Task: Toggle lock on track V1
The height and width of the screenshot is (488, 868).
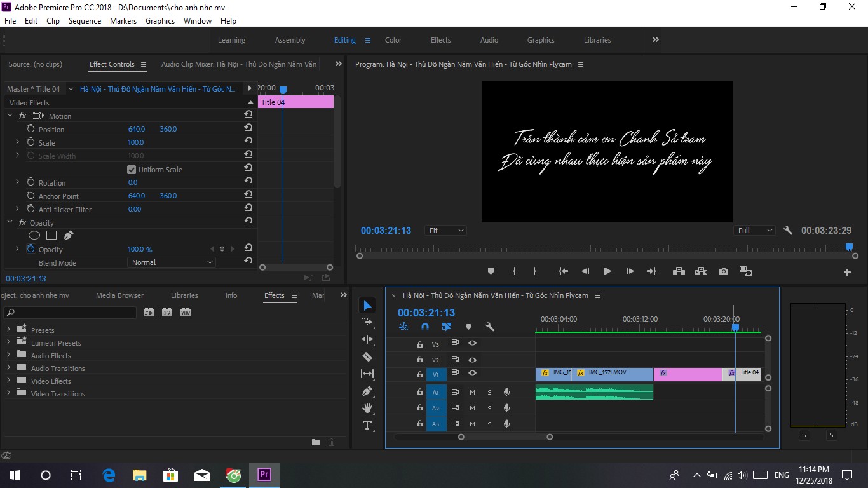Action: tap(419, 375)
